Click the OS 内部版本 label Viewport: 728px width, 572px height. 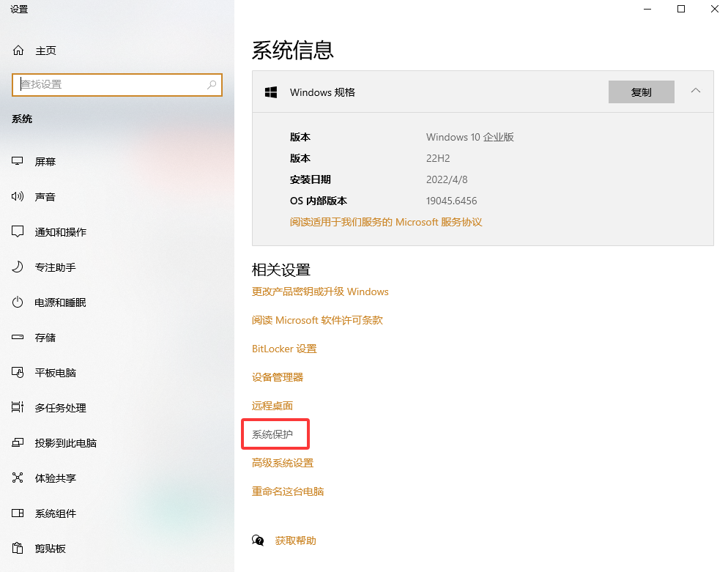pos(318,201)
